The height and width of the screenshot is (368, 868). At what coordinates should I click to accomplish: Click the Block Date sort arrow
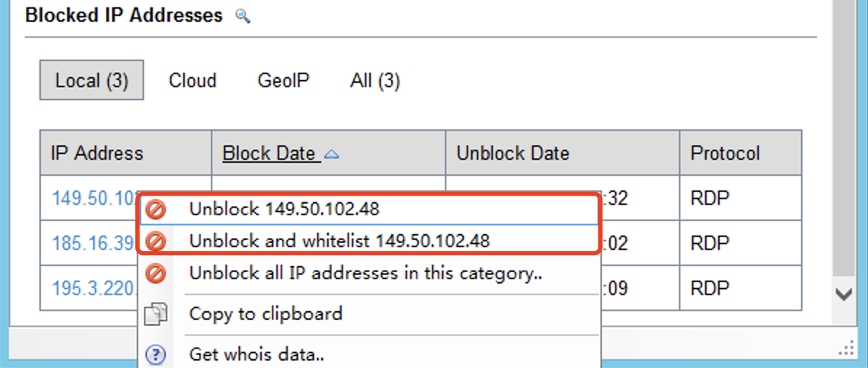(331, 154)
